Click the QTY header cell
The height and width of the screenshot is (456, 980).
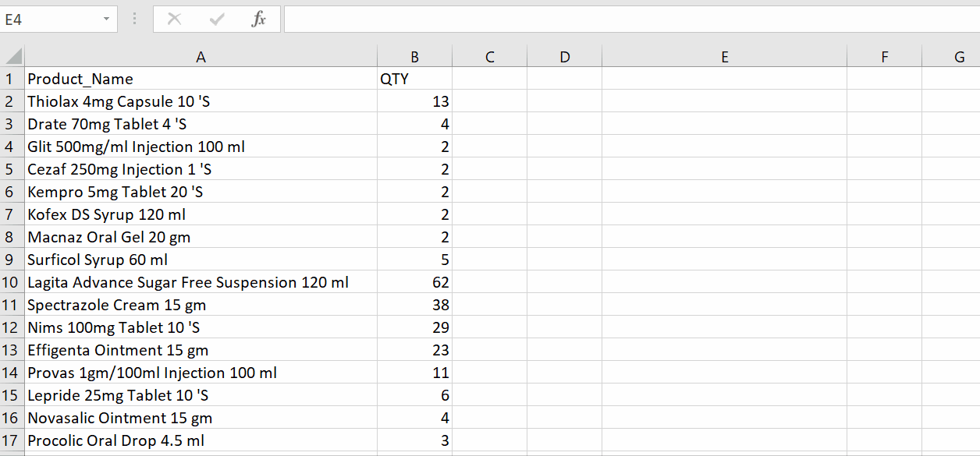coord(415,79)
